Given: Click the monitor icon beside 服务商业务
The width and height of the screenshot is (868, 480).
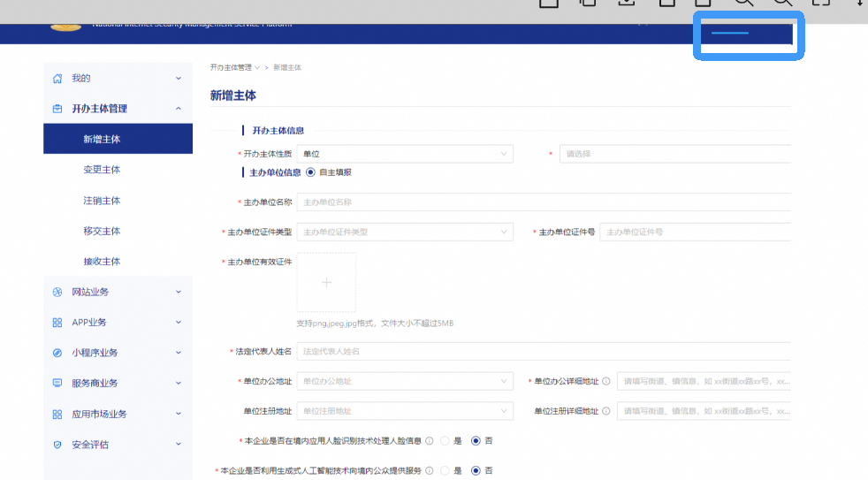Looking at the screenshot, I should click(x=57, y=383).
